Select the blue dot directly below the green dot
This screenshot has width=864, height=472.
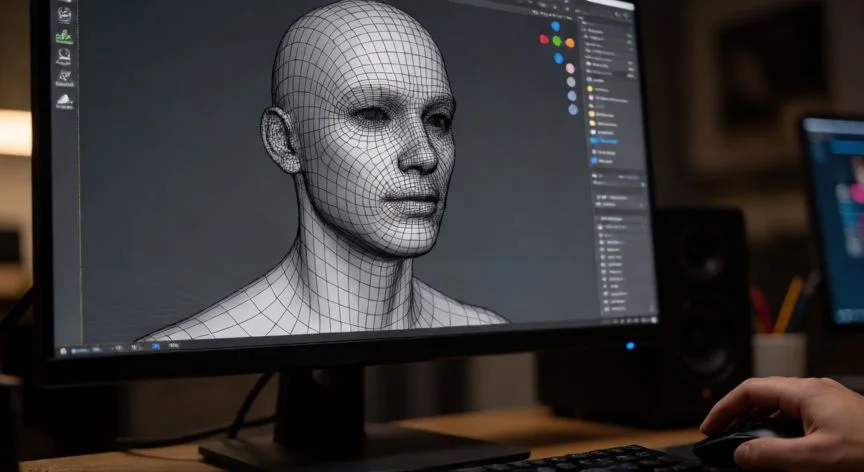(x=559, y=58)
